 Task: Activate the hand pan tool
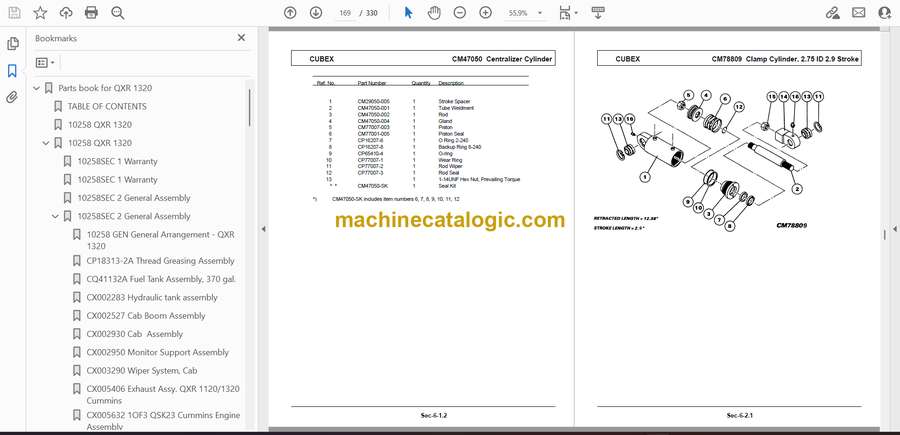click(x=434, y=13)
